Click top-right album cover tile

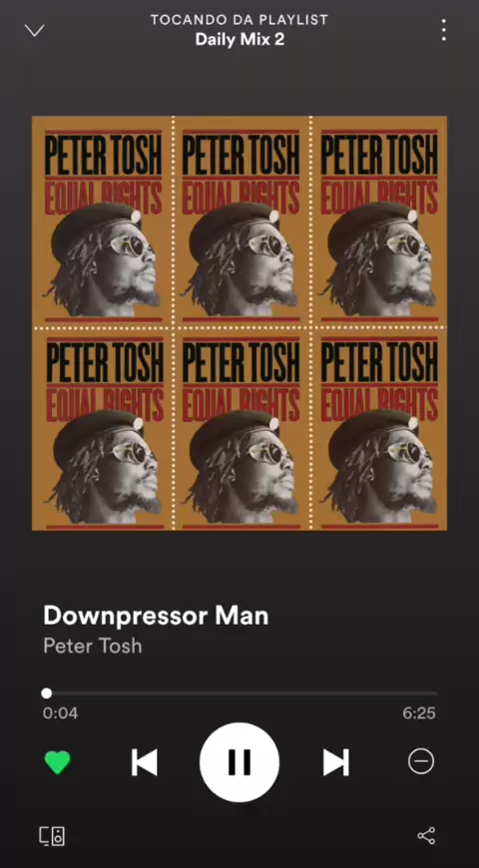click(x=379, y=220)
